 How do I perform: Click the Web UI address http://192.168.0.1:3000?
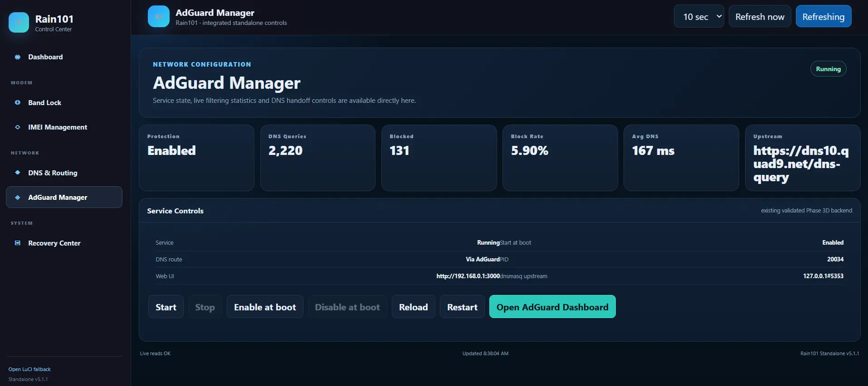coord(468,276)
